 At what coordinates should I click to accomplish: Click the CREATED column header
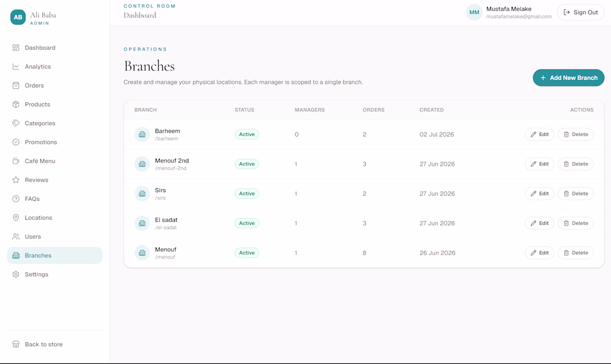tap(432, 110)
